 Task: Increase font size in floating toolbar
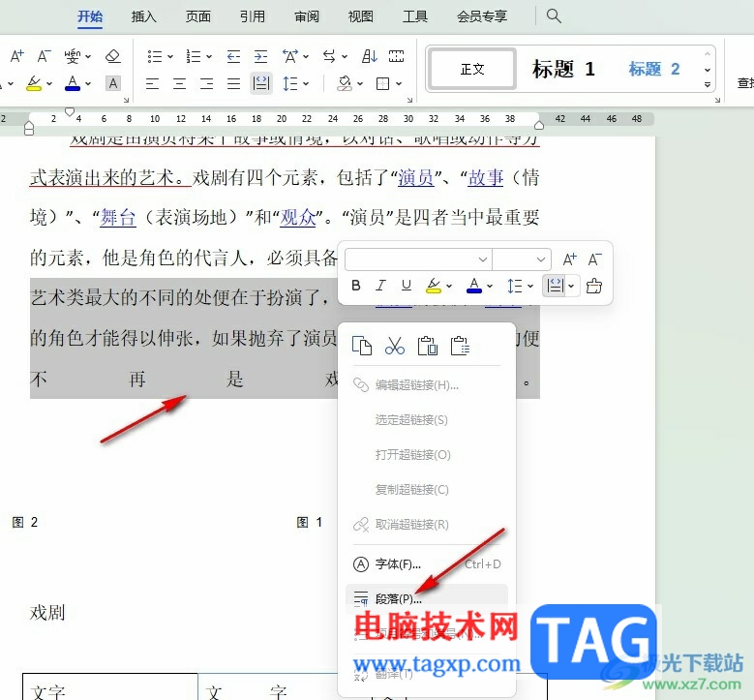[x=569, y=259]
